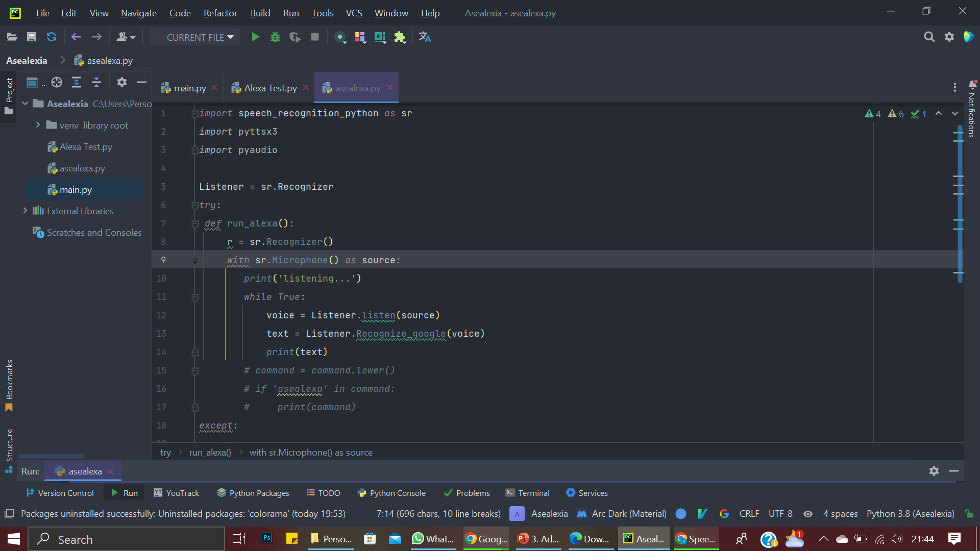Click the Stop execution square icon
Screen dimensions: 980x551
pyautogui.click(x=315, y=37)
